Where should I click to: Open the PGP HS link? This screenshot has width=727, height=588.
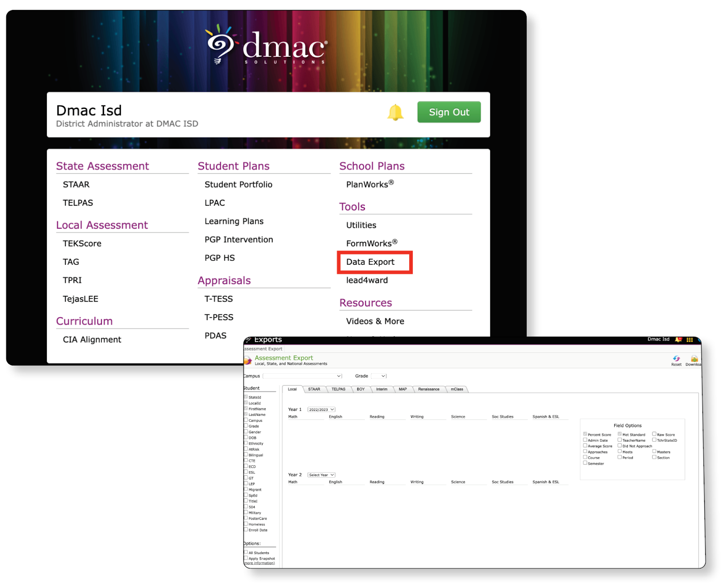tap(219, 258)
